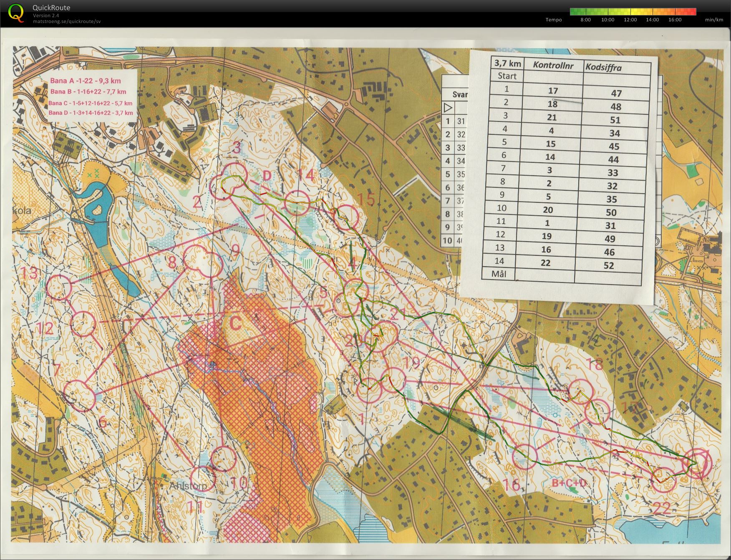731x560 pixels.
Task: Click code digit 34 in the table
Action: (615, 133)
